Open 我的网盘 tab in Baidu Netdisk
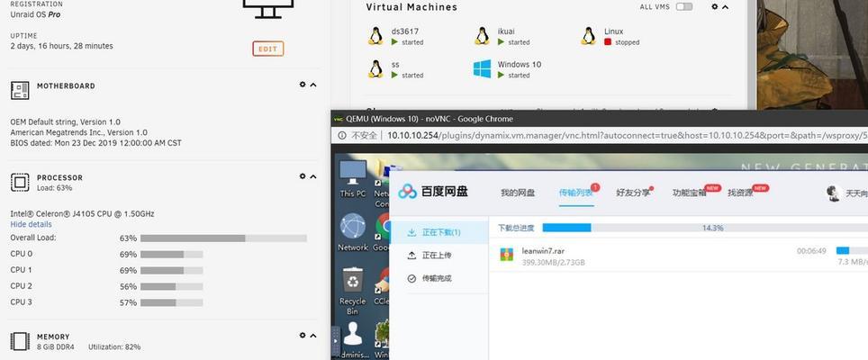This screenshot has height=360, width=868. tap(518, 193)
